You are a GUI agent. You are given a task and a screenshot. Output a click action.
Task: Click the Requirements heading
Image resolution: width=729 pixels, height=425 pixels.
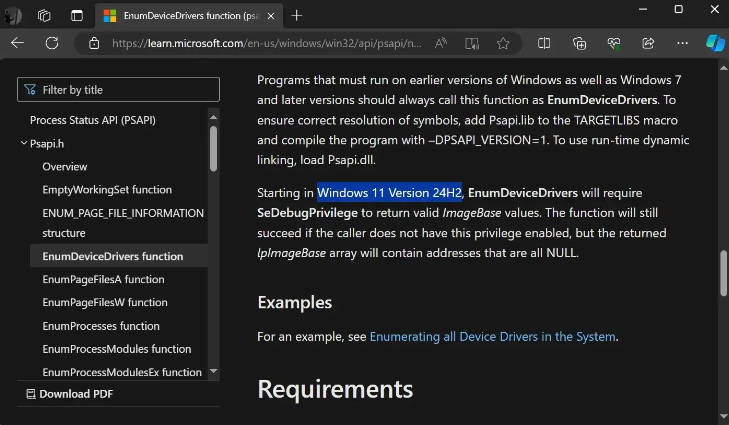point(335,389)
